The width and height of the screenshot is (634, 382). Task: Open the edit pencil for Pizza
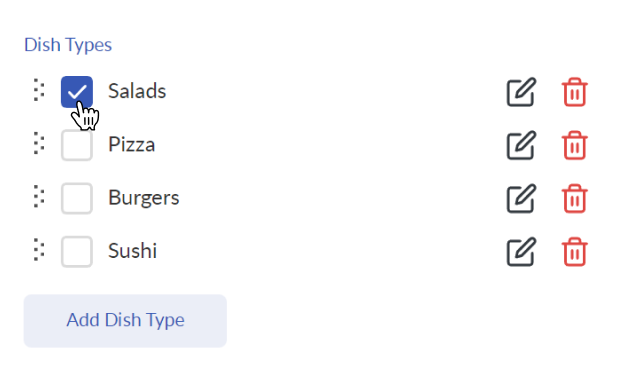point(521,145)
